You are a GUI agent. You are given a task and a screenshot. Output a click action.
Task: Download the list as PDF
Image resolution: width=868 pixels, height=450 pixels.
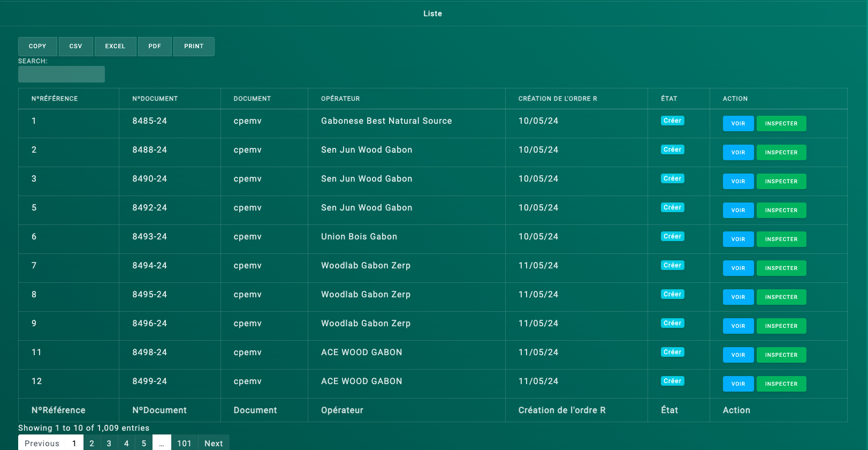(x=155, y=47)
